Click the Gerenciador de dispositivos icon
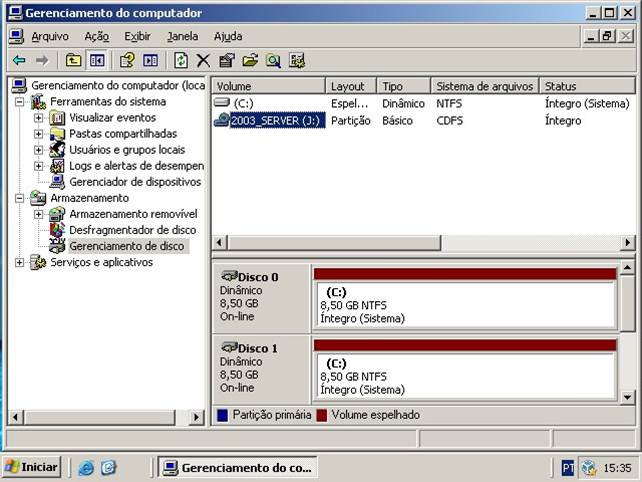The width and height of the screenshot is (642, 482). [57, 182]
